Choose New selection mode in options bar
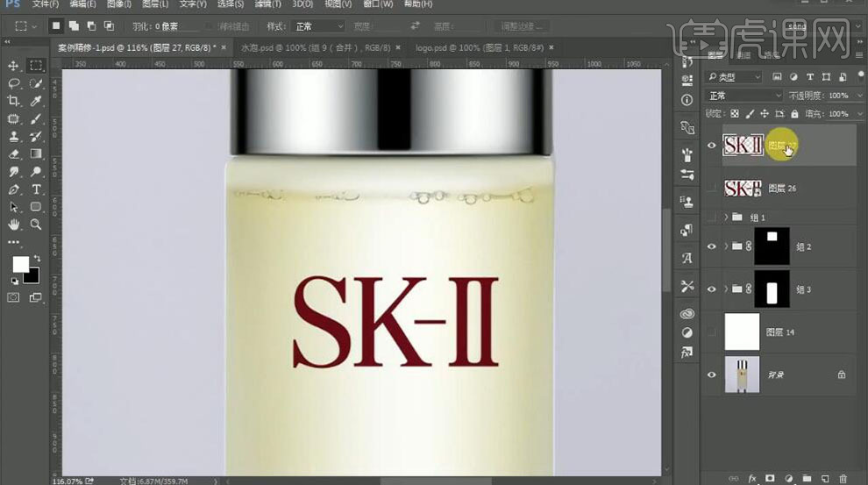Image resolution: width=868 pixels, height=485 pixels. pyautogui.click(x=56, y=26)
